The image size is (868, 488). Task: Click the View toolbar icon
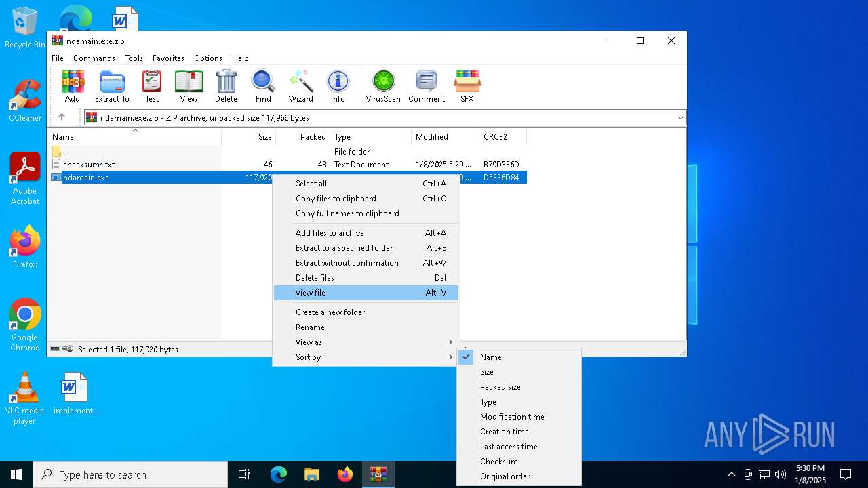[189, 87]
